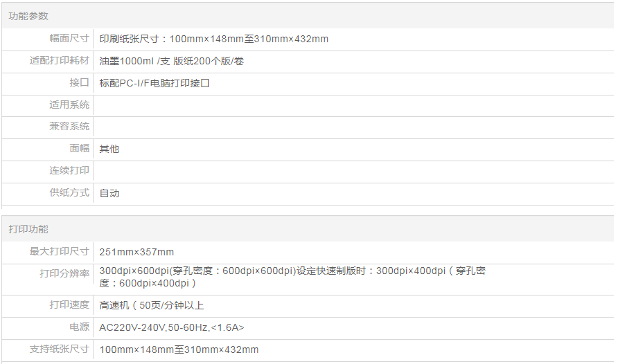Select the 标配PC-I/F电脑打印接口 text

pyautogui.click(x=154, y=83)
